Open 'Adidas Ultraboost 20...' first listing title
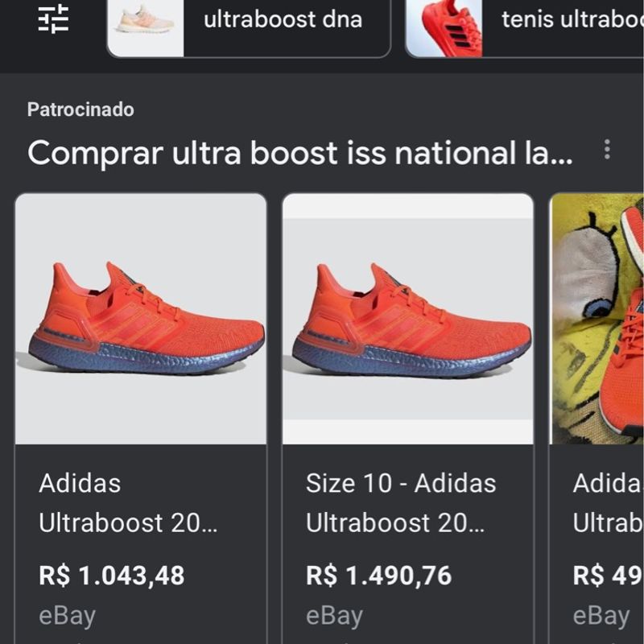The image size is (644, 644). pyautogui.click(x=128, y=502)
